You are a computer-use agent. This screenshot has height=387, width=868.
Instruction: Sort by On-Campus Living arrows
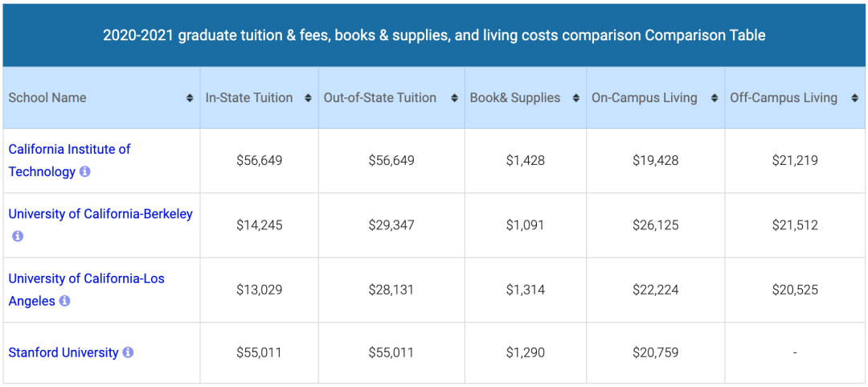pyautogui.click(x=714, y=98)
